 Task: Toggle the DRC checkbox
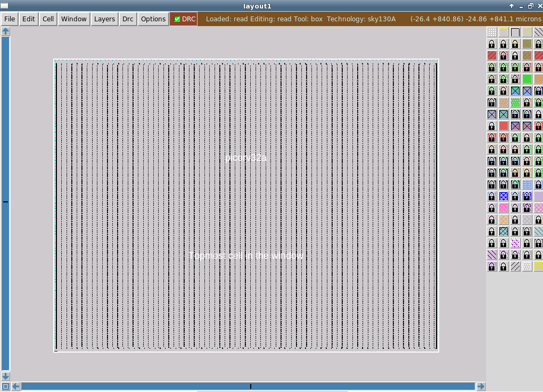pos(177,19)
